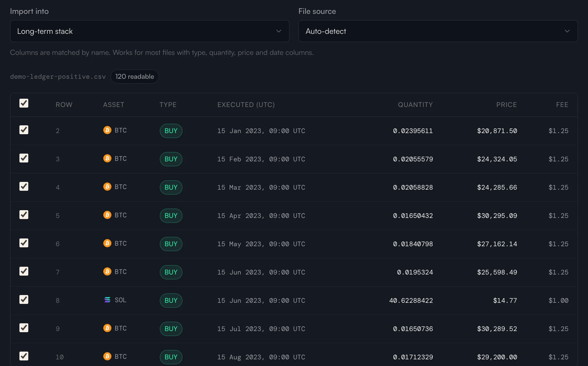Click the TYPE column header
This screenshot has width=588, height=366.
168,105
